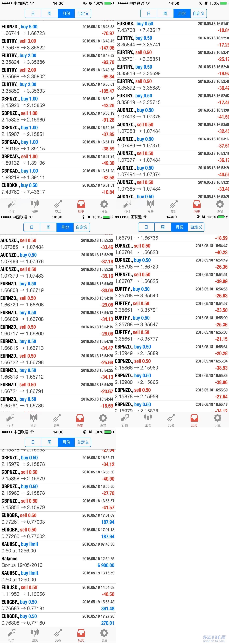The image size is (229, 644).
Task: Select 日 day tab in top-left screenshot
Action: tap(33, 13)
